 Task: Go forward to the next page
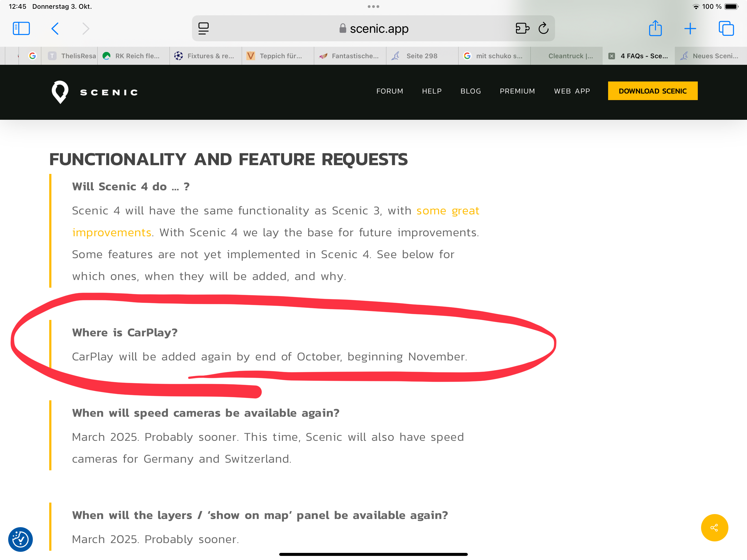pos(86,28)
